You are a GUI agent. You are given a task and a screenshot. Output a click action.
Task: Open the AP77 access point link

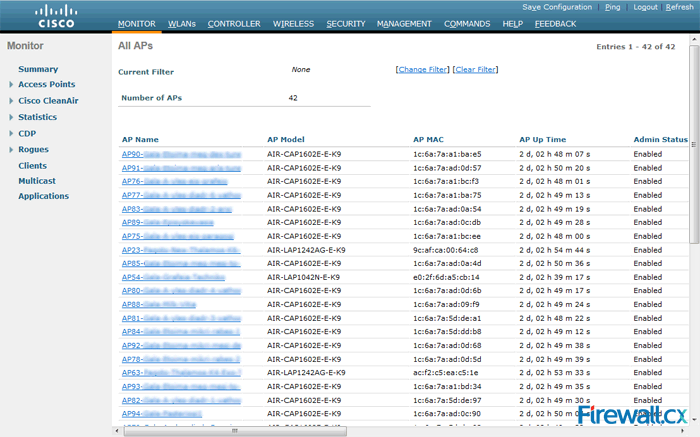(181, 196)
